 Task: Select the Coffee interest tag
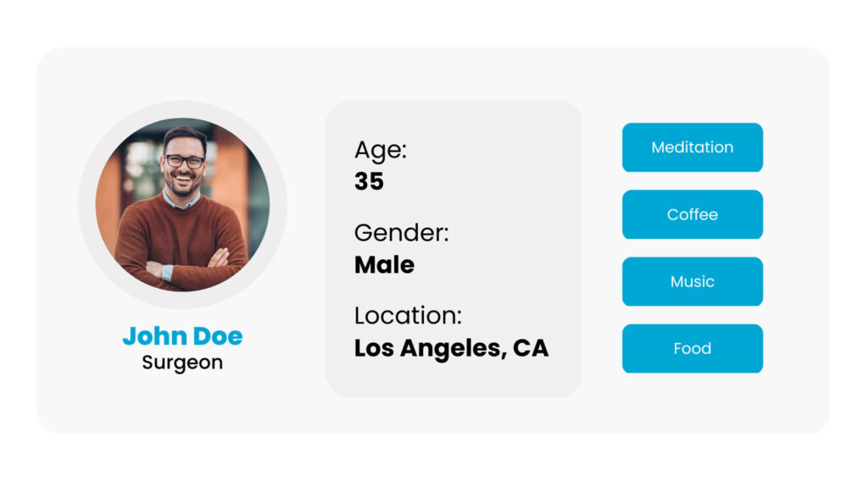point(692,214)
